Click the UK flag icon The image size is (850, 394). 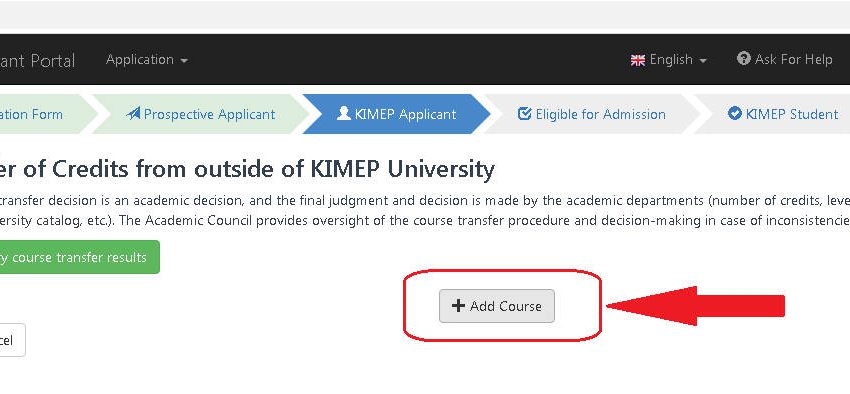click(x=638, y=60)
